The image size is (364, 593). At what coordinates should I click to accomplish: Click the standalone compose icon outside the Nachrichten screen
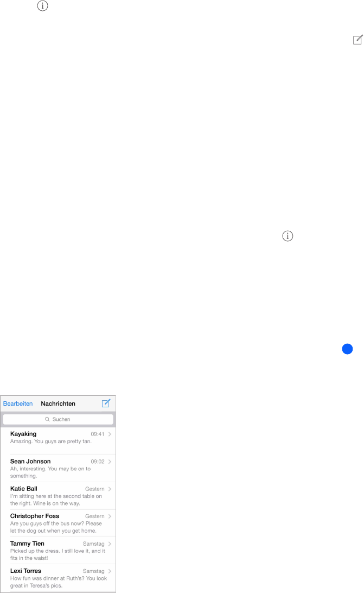click(358, 40)
